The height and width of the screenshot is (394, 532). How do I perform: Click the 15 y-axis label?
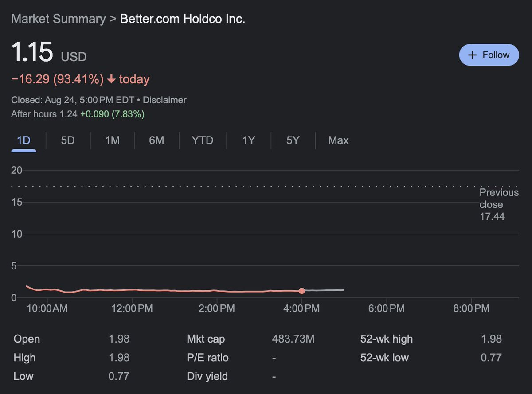(17, 202)
